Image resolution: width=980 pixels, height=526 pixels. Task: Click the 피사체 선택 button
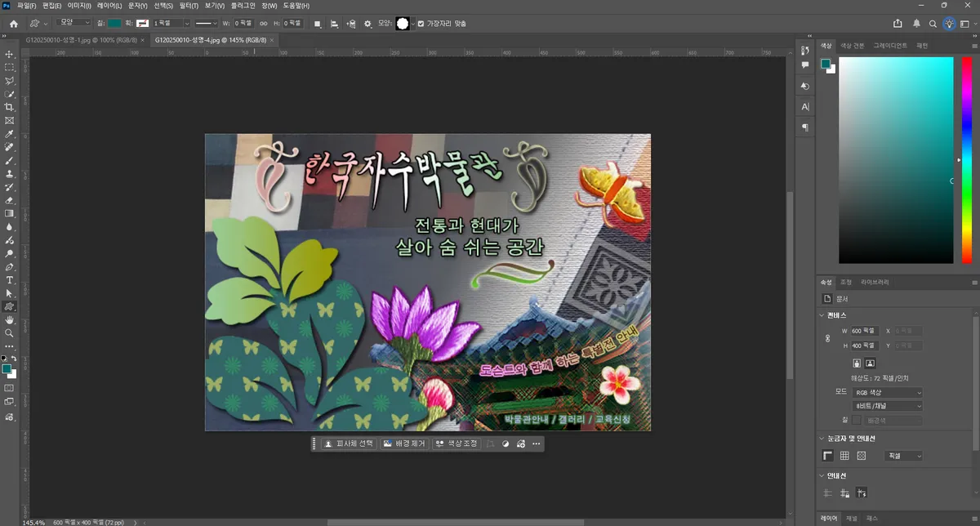(348, 444)
